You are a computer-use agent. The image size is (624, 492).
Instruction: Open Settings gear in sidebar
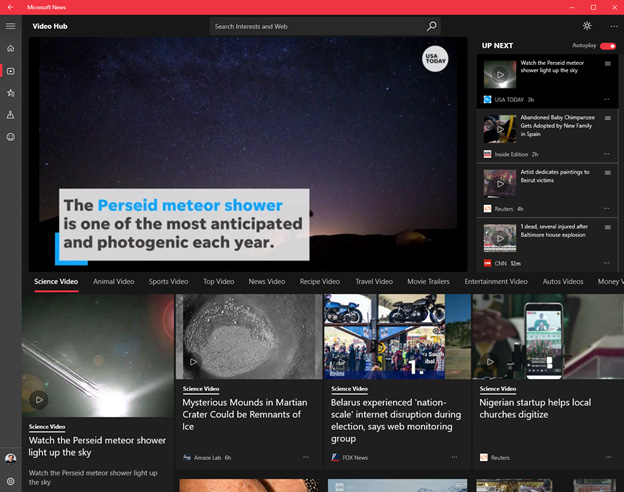pyautogui.click(x=11, y=481)
